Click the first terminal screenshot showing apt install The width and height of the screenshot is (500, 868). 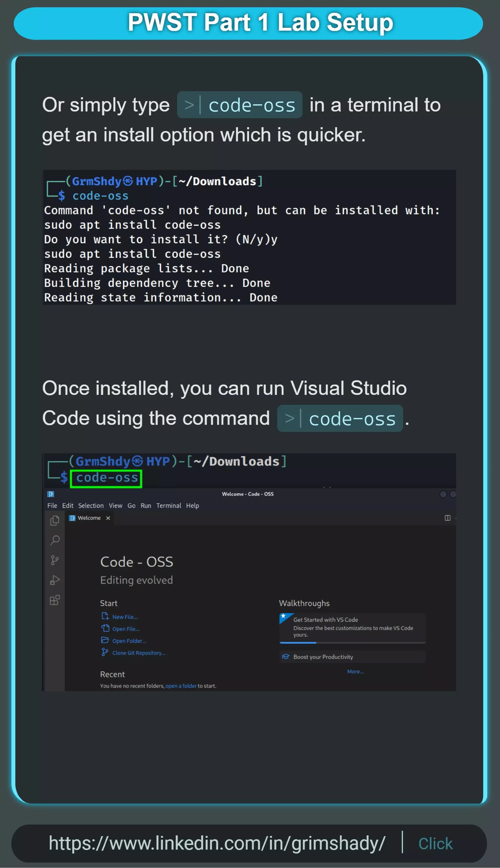click(249, 237)
